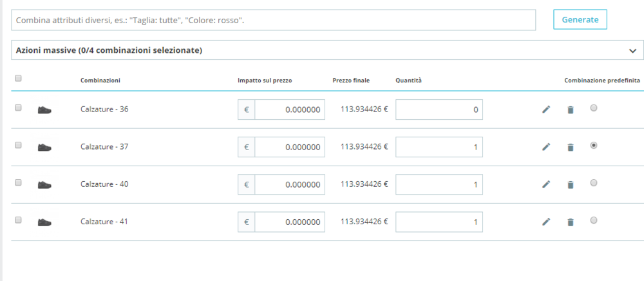Select the Calzature - 36 name text
This screenshot has width=644, height=281.
click(x=104, y=109)
